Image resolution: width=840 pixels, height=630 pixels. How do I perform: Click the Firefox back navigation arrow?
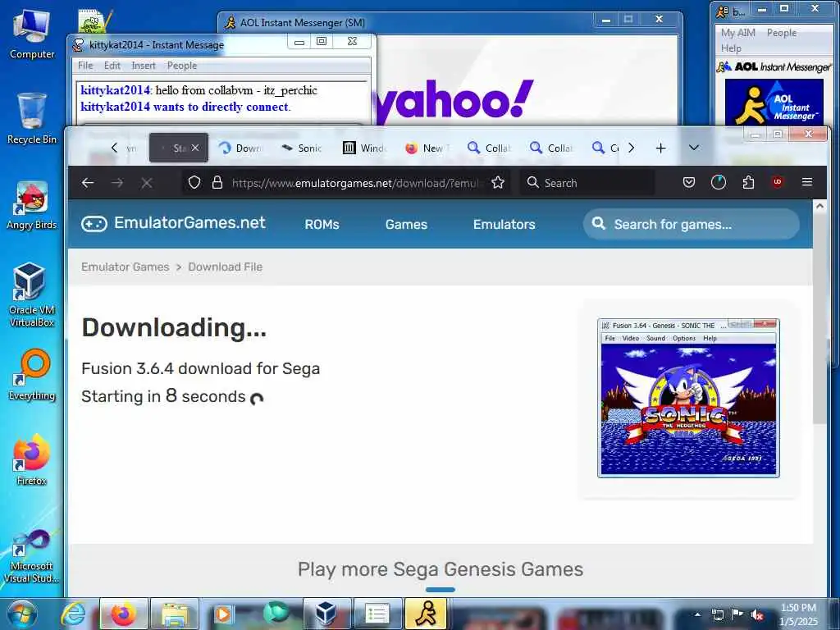[88, 183]
